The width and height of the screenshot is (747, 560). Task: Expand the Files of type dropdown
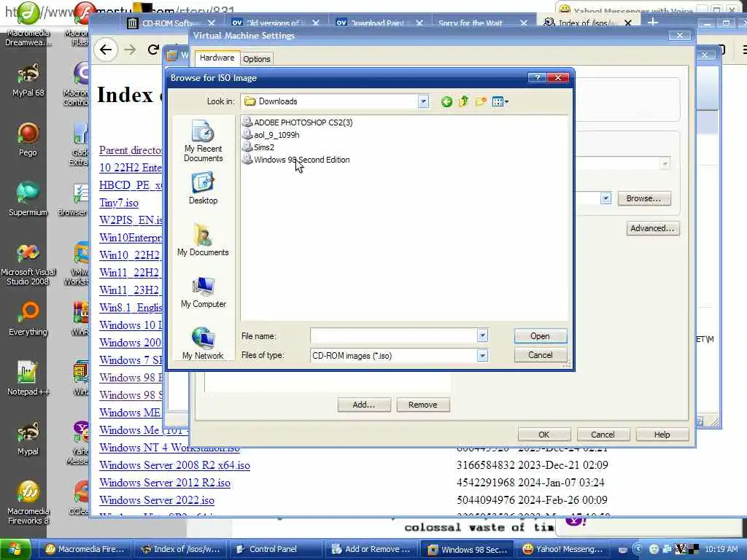(482, 356)
